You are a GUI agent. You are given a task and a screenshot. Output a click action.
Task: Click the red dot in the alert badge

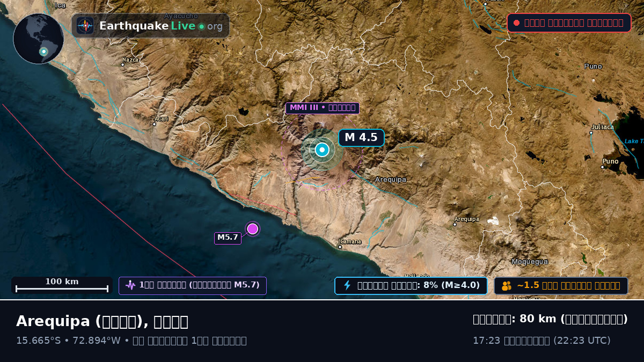click(x=516, y=23)
